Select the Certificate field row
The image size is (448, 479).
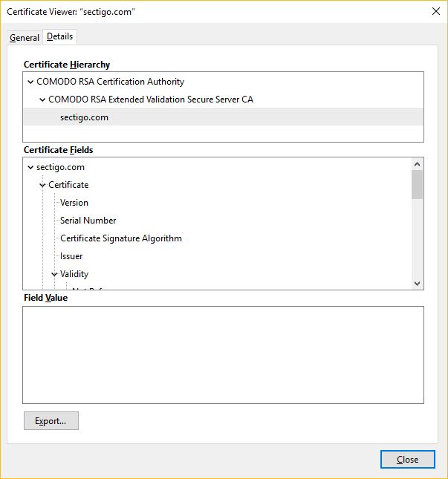click(68, 185)
